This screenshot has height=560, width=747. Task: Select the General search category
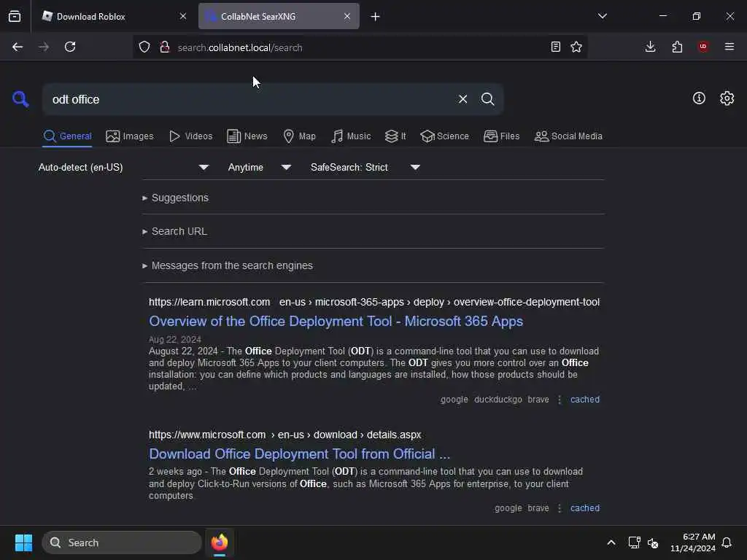pyautogui.click(x=67, y=136)
